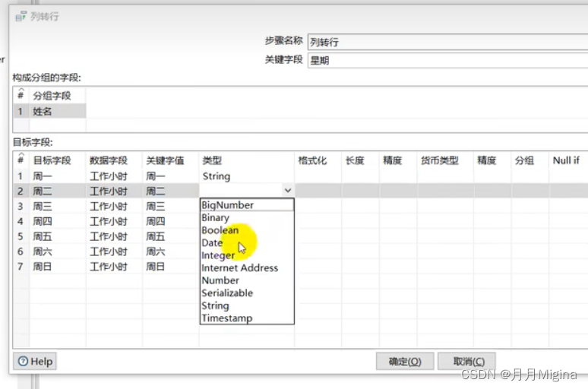Open the type dropdown arrow in row 2
Viewport: 588px width, 389px height.
pos(288,191)
